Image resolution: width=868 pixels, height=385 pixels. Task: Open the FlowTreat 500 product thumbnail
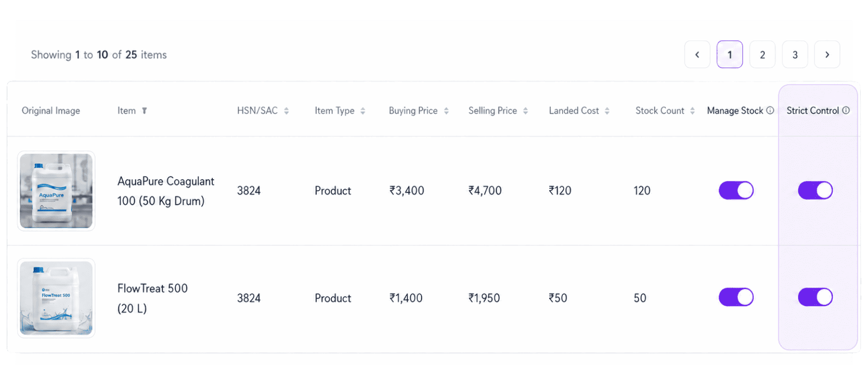[x=56, y=298]
